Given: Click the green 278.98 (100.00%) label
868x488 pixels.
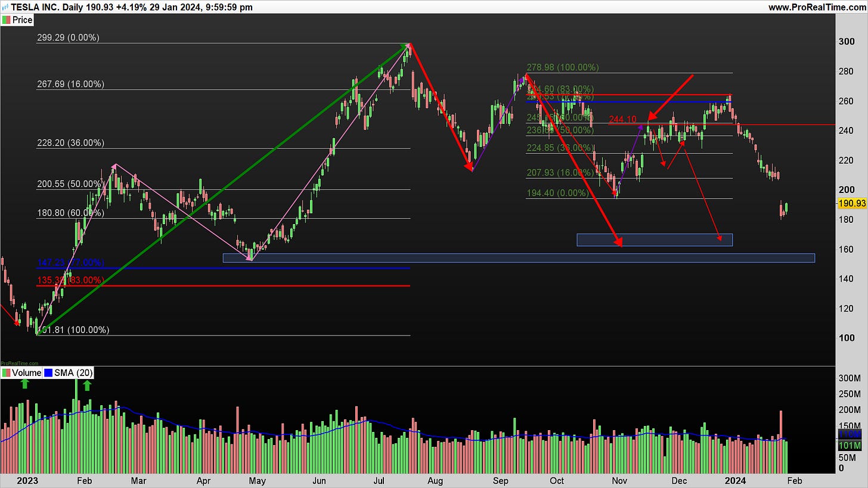Looking at the screenshot, I should click(563, 68).
